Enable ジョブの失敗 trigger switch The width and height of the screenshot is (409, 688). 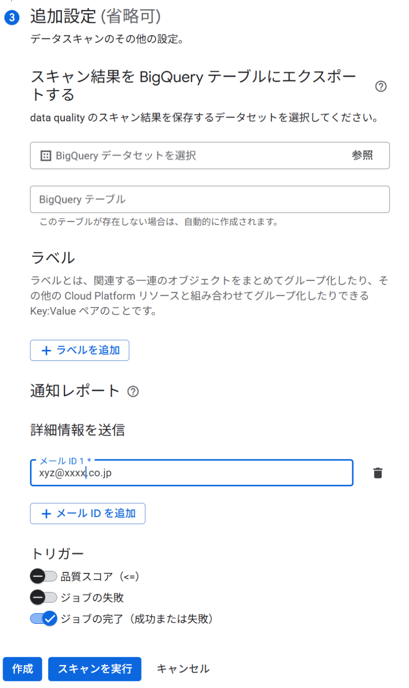[43, 597]
